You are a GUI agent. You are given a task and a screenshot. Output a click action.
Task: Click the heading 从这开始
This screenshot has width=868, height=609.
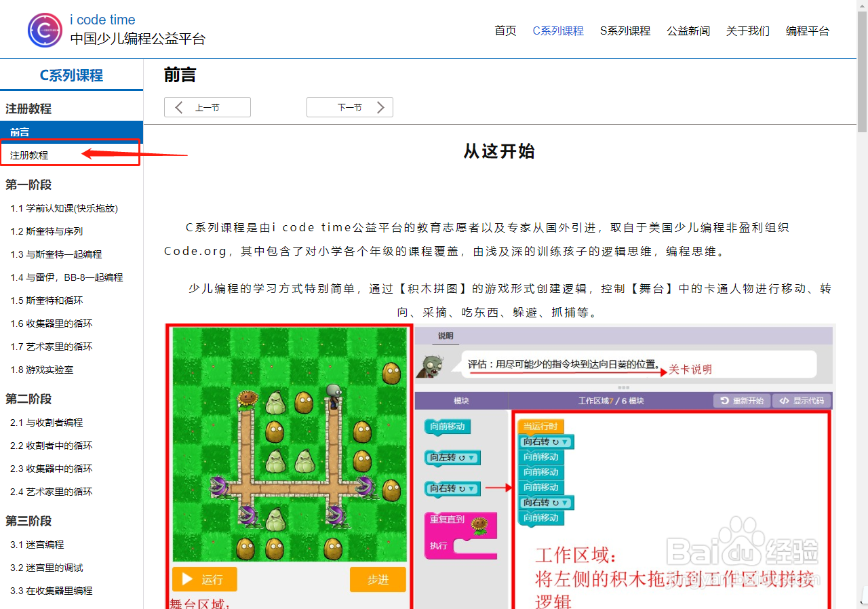tap(499, 151)
